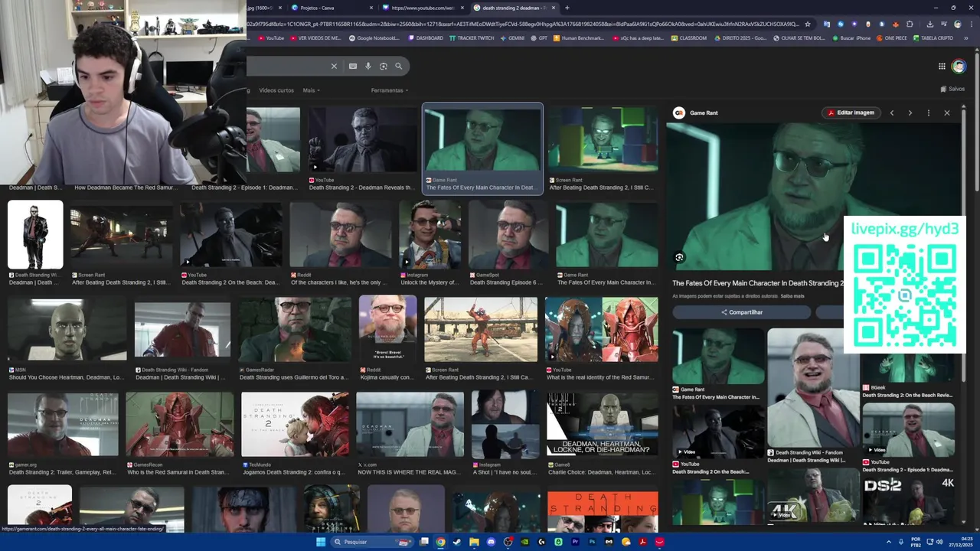Open the on-screen keyboard input tool
The width and height of the screenshot is (980, 551).
[352, 67]
